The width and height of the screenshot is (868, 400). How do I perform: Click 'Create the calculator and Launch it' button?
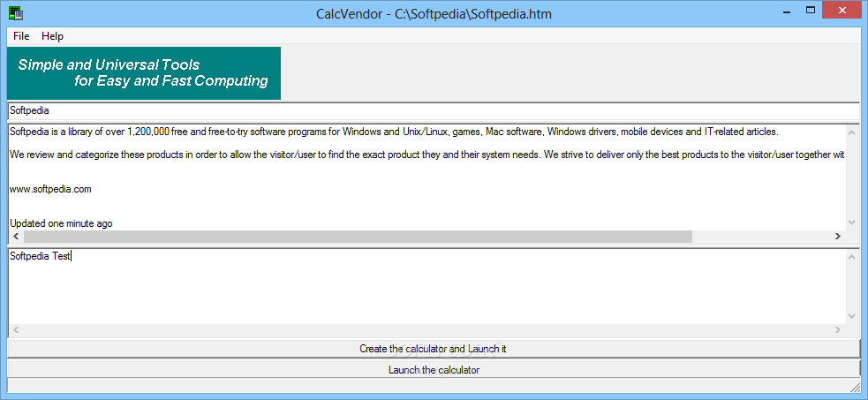coord(434,349)
